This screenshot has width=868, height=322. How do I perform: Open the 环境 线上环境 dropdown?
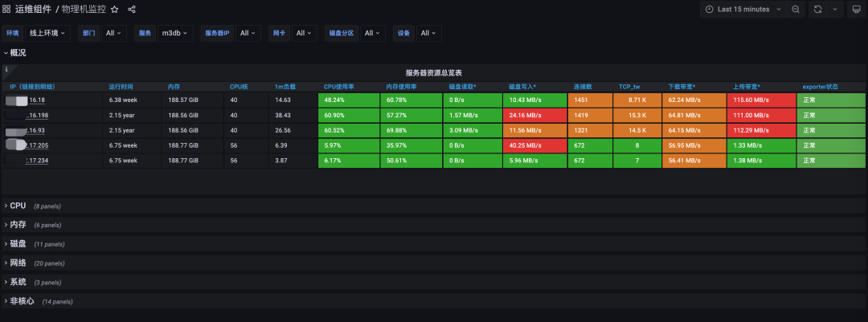(x=48, y=33)
